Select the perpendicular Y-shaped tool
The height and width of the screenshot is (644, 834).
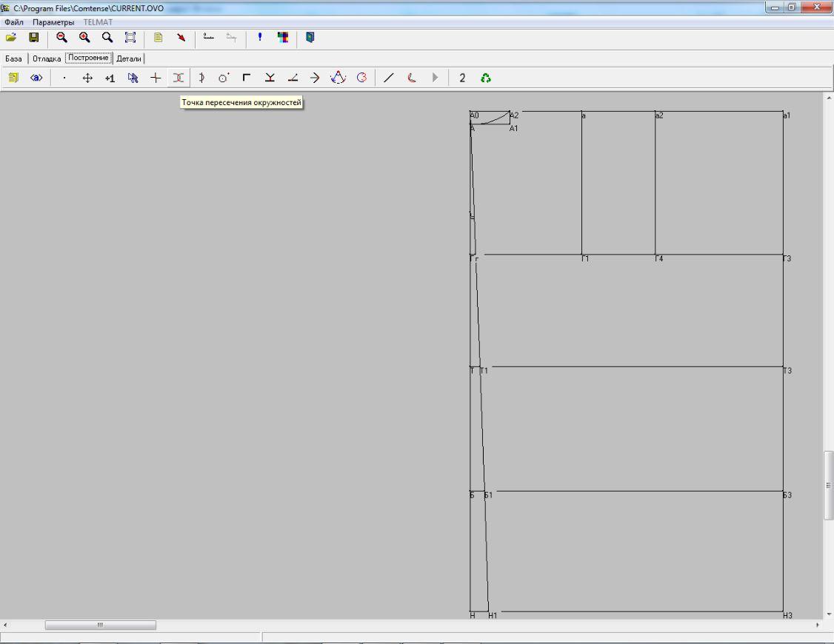coord(270,78)
